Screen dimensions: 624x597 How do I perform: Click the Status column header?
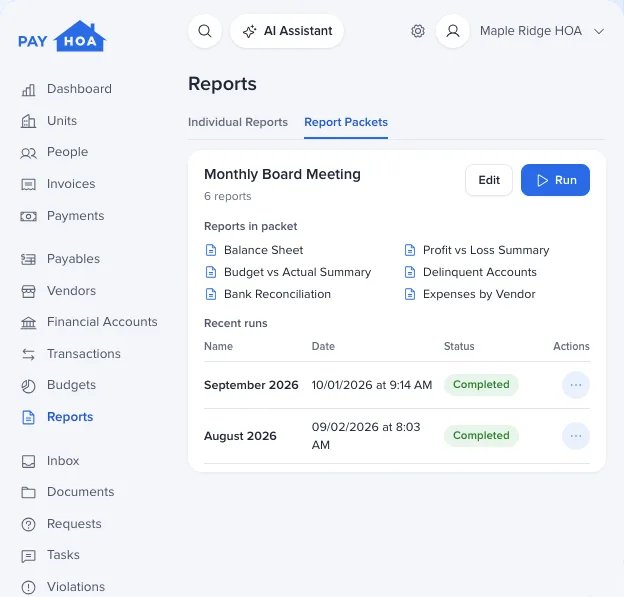[459, 346]
